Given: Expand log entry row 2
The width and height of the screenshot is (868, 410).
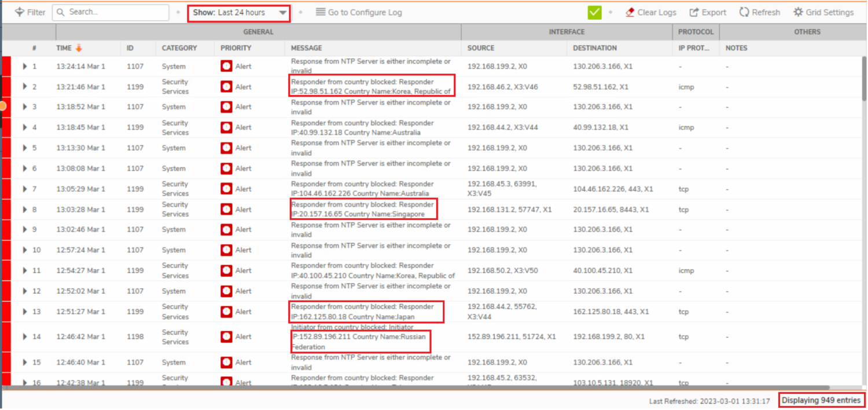Looking at the screenshot, I should pyautogui.click(x=25, y=87).
